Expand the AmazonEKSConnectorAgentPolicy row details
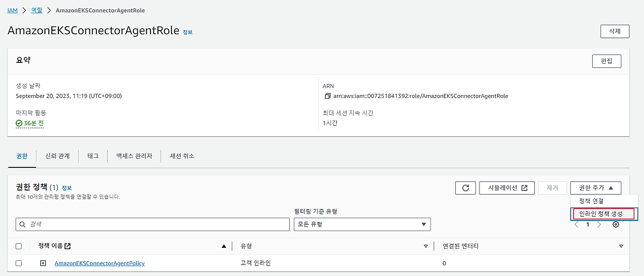 pyautogui.click(x=43, y=263)
